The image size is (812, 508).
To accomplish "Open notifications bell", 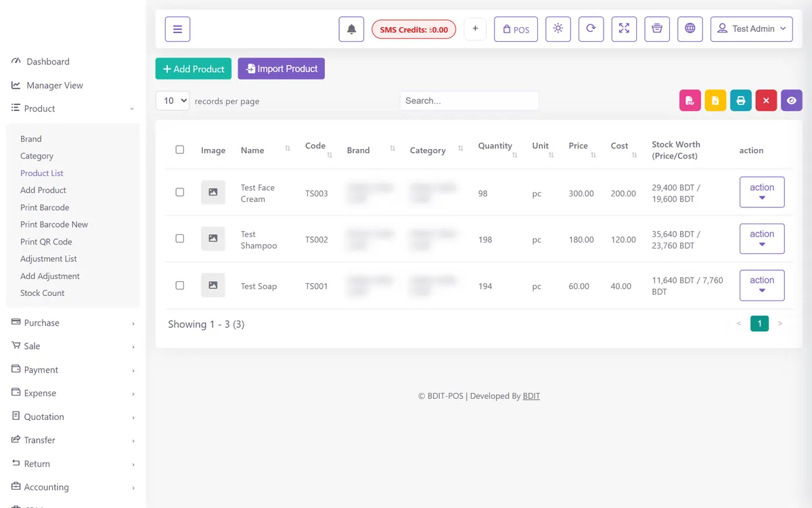I will [x=351, y=29].
